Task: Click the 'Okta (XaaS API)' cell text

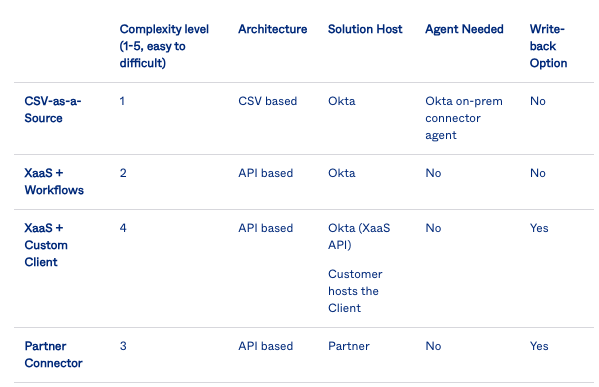Action: pyautogui.click(x=359, y=236)
